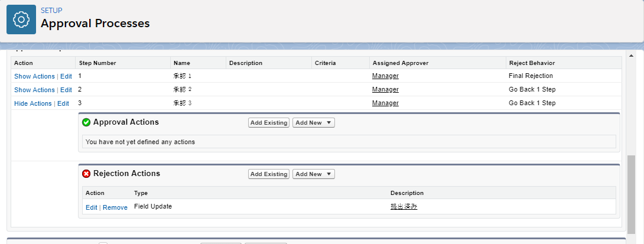The image size is (644, 244).
Task: Open the 提出済み field update description link
Action: click(404, 207)
